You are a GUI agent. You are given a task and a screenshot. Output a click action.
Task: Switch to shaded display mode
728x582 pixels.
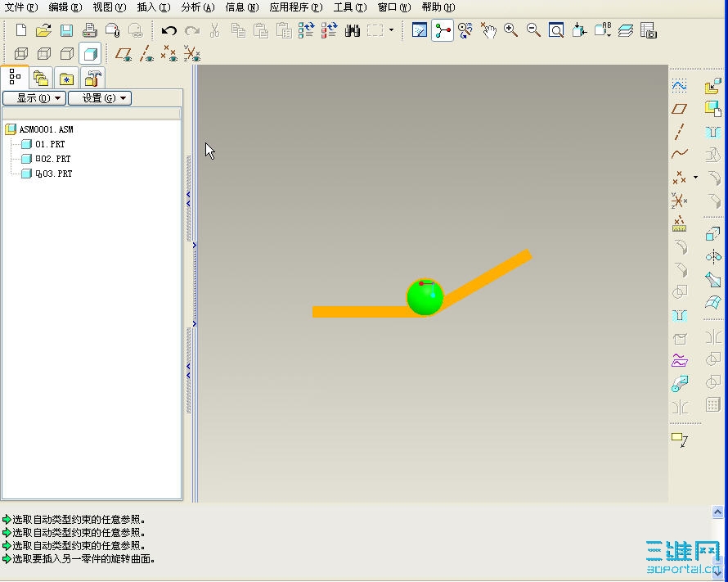(x=90, y=54)
